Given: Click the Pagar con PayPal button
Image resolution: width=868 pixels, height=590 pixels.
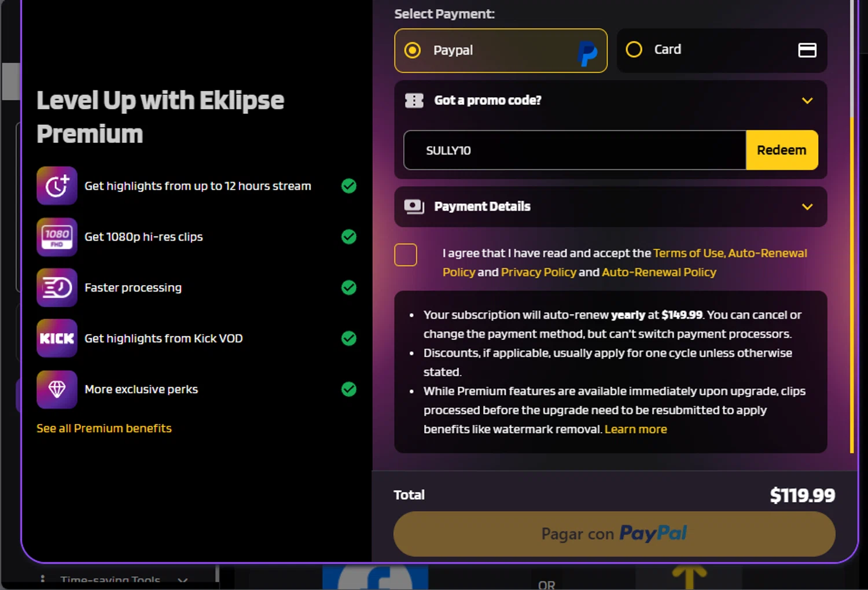Looking at the screenshot, I should click(614, 534).
